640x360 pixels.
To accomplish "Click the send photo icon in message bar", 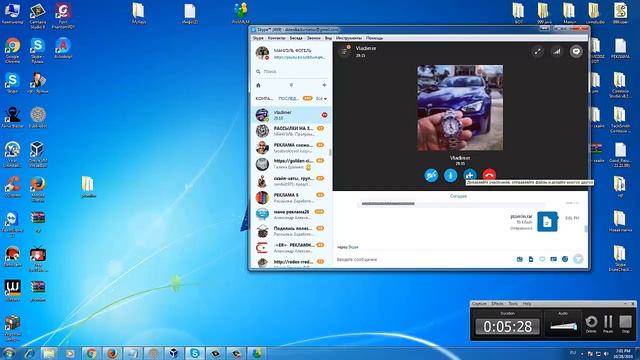I will (x=520, y=259).
